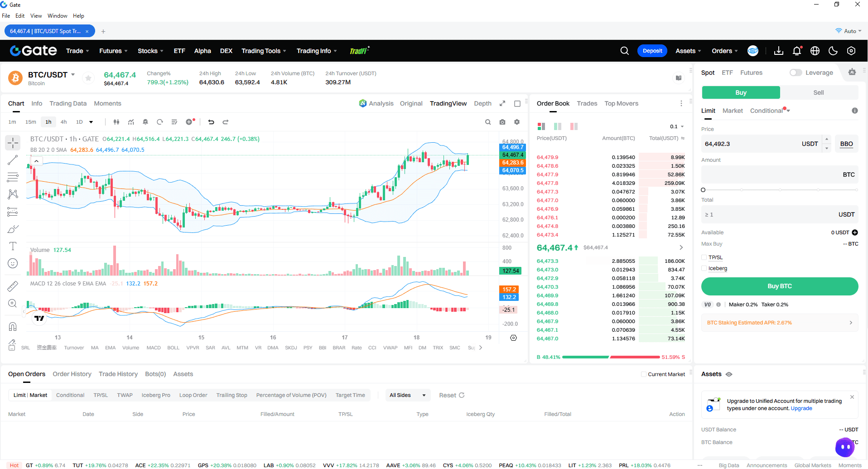The height and width of the screenshot is (469, 868).
Task: Select the crosshair cursor tool
Action: pos(13,143)
